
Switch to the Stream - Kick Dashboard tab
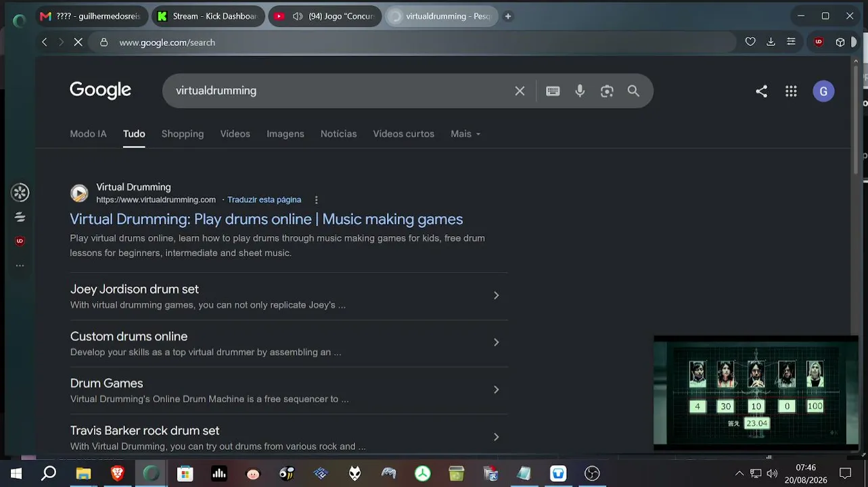[208, 16]
